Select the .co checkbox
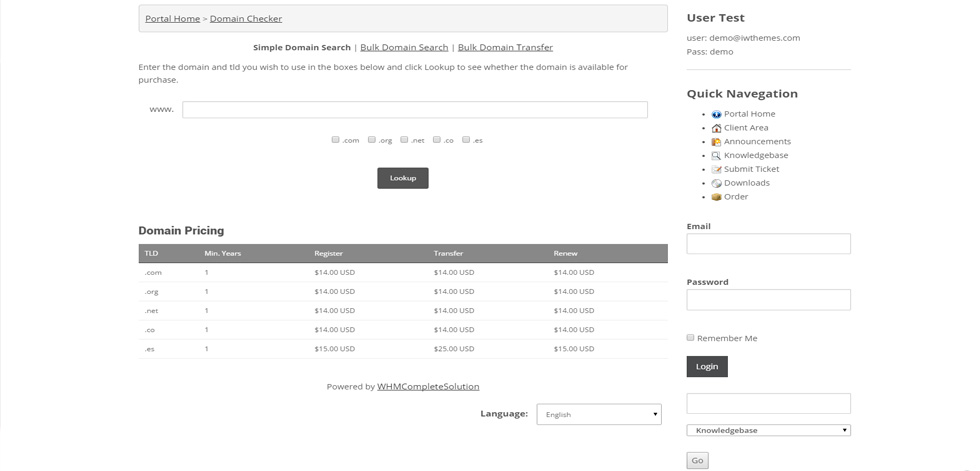Screen dimensions: 980x471 437,139
